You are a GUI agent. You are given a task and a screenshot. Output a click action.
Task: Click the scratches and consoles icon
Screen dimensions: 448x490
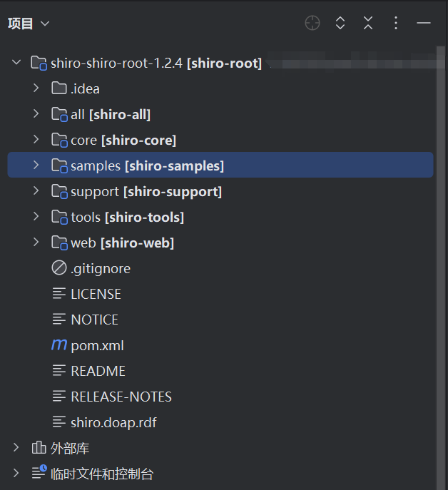pyautogui.click(x=39, y=474)
